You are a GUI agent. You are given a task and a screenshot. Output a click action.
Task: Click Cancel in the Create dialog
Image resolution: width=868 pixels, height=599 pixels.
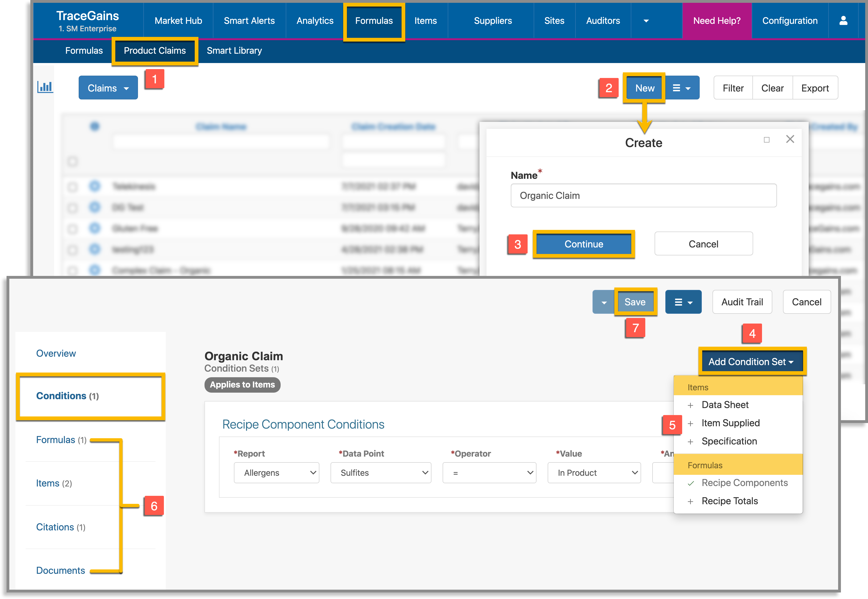[x=703, y=244]
